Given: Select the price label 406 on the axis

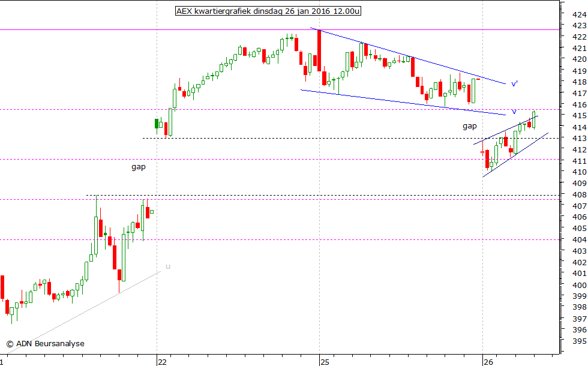Looking at the screenshot, I should (x=580, y=217).
